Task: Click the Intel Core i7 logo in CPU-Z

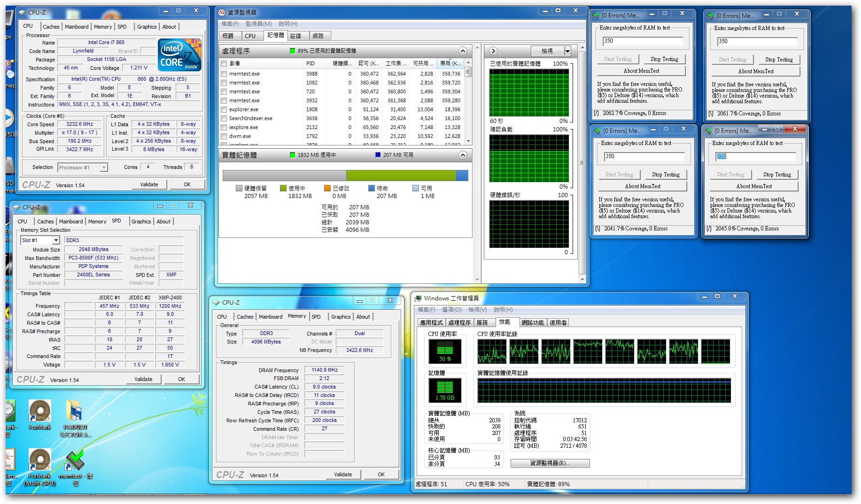Action: [180, 55]
